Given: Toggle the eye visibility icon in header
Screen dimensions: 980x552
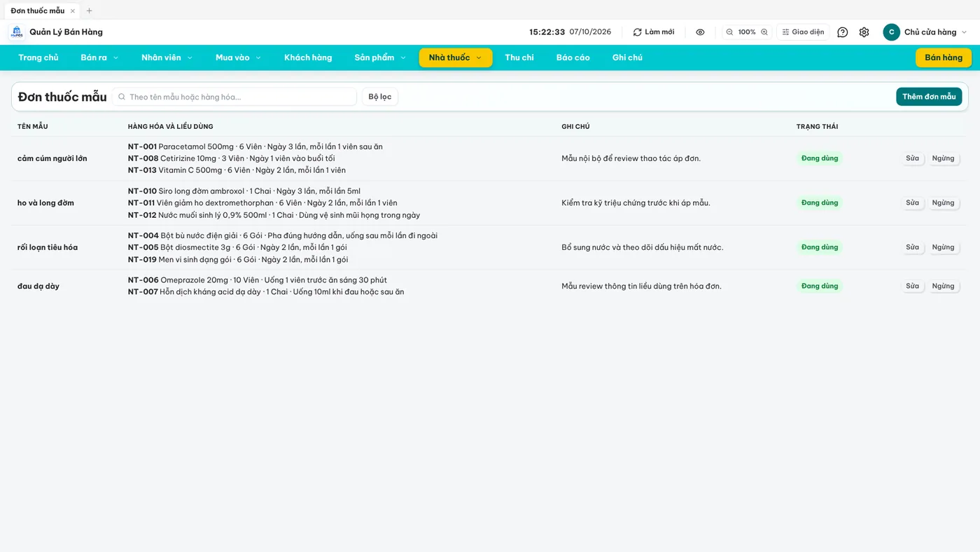Looking at the screenshot, I should click(x=700, y=32).
